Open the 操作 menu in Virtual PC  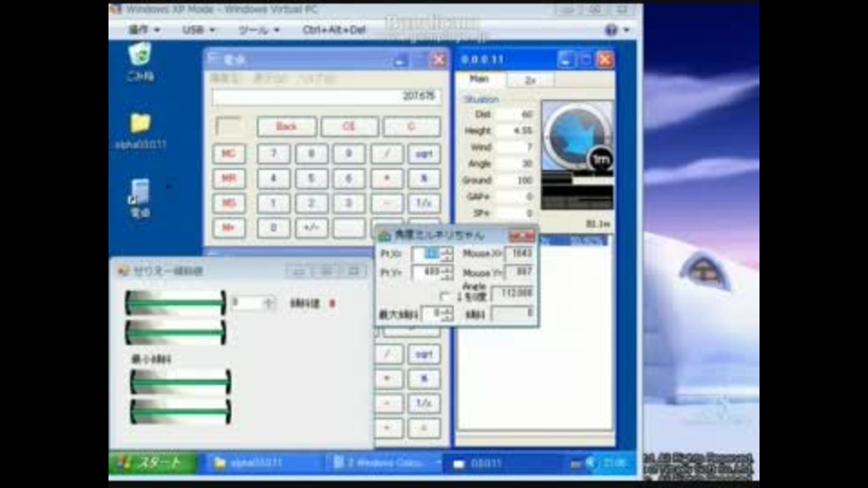[144, 30]
